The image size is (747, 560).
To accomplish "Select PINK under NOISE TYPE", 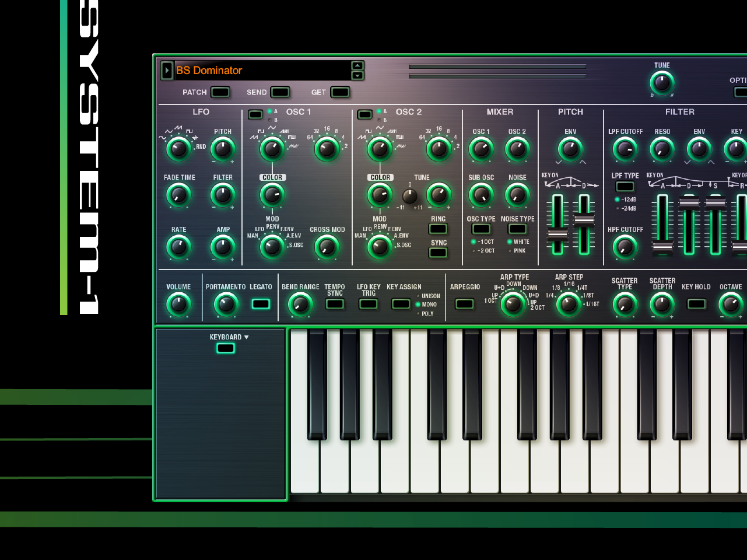I will 509,250.
